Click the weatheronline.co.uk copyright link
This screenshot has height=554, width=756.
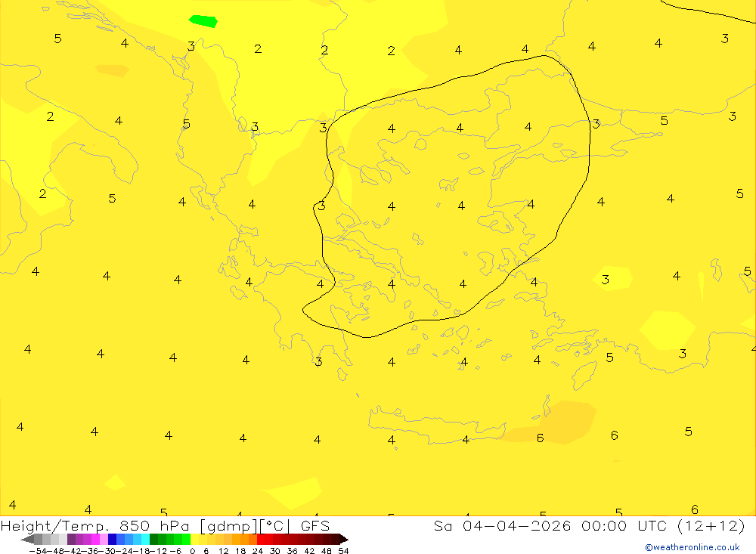click(692, 547)
